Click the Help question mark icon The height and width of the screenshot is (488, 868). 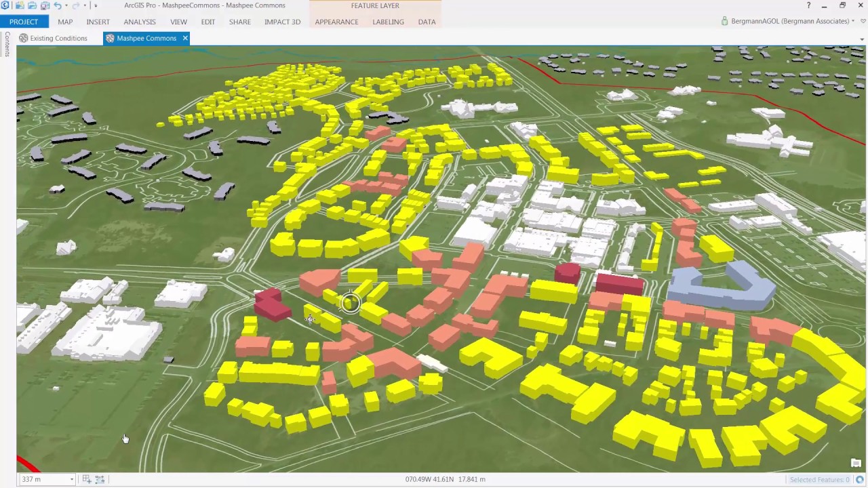(x=808, y=5)
